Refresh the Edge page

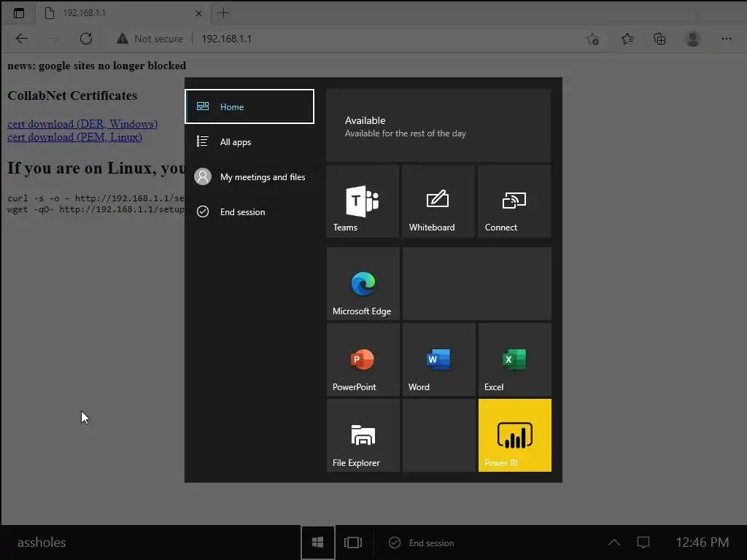[86, 39]
